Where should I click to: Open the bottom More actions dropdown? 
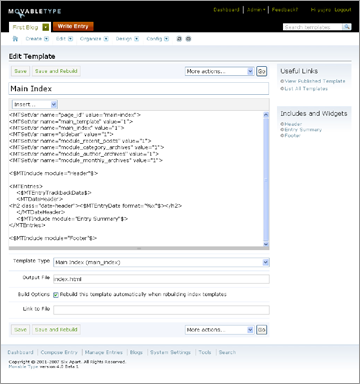click(x=220, y=330)
